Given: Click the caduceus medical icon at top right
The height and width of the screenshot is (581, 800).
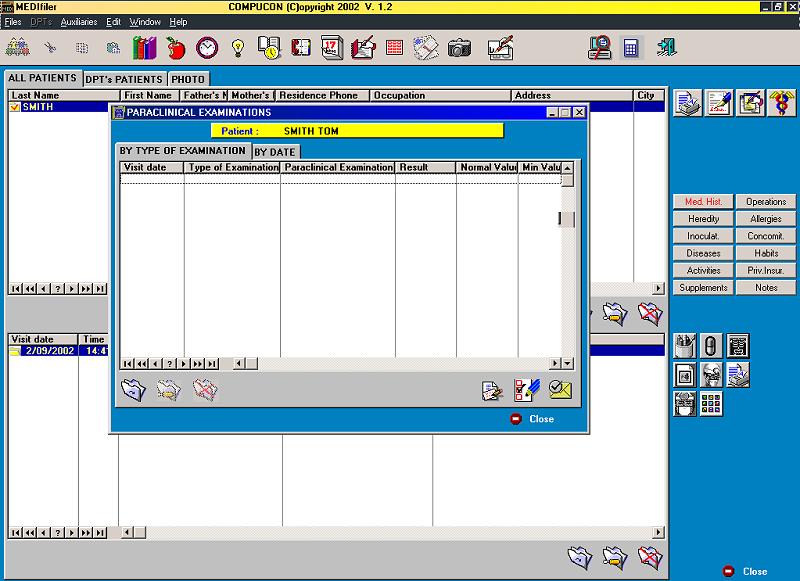Looking at the screenshot, I should [782, 103].
